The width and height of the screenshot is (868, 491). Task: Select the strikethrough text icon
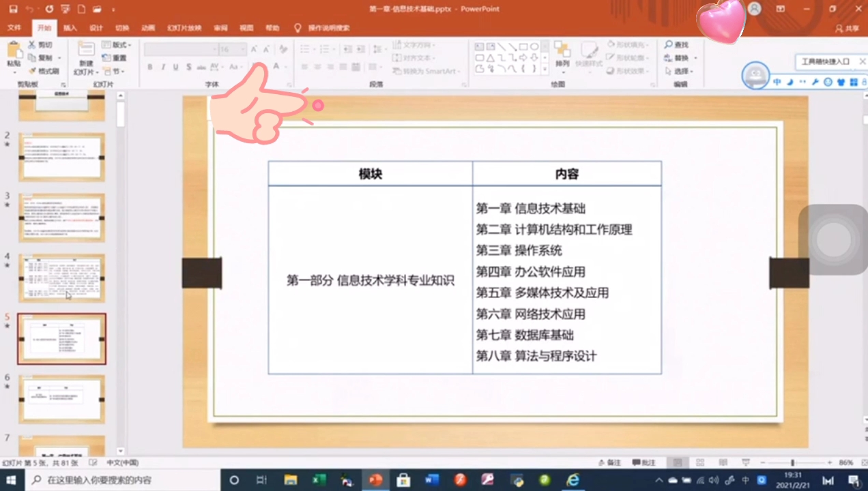203,66
